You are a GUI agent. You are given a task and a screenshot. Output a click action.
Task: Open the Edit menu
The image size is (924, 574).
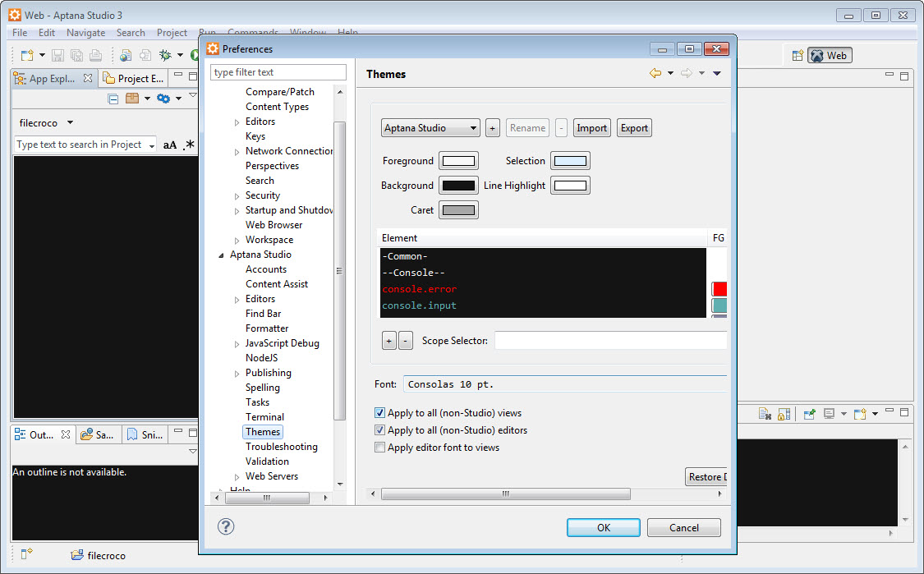coord(47,32)
